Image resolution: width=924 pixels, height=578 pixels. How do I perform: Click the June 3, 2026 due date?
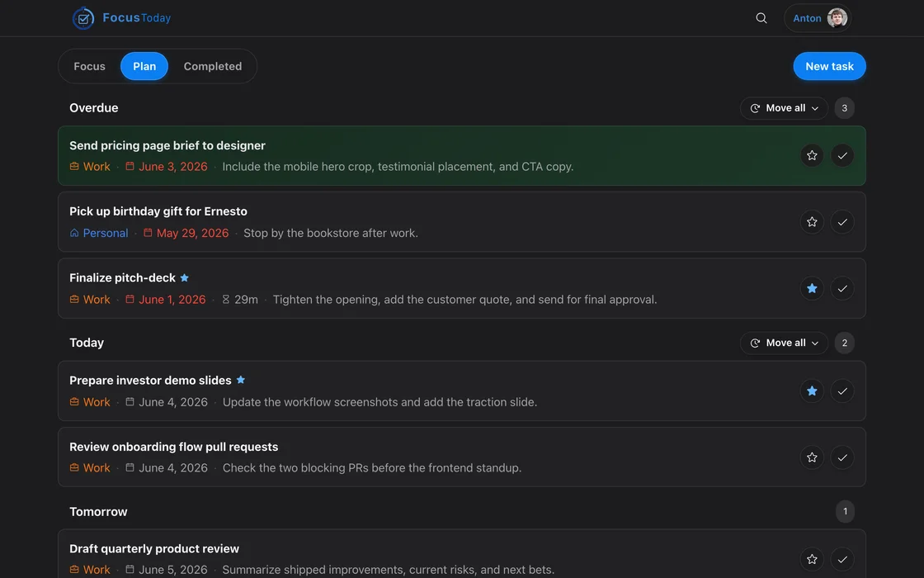coord(173,167)
